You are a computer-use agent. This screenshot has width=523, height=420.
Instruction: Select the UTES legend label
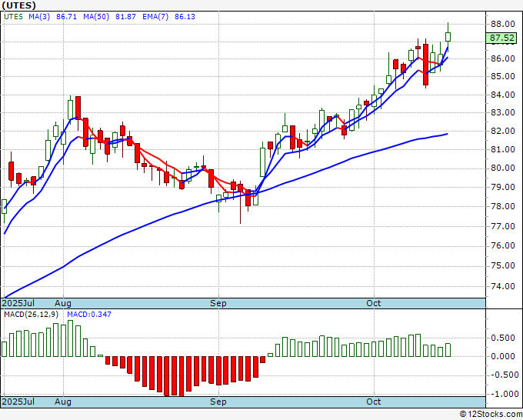13,17
